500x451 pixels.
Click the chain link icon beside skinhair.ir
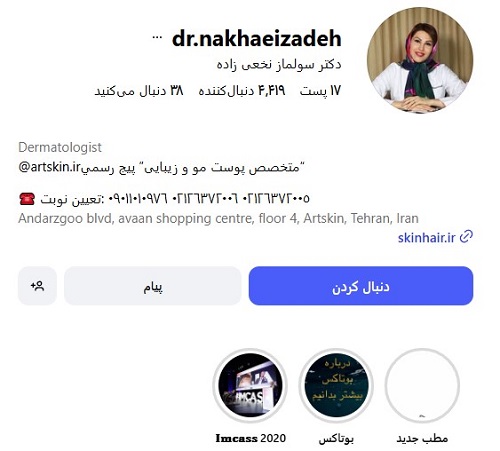coord(466,237)
